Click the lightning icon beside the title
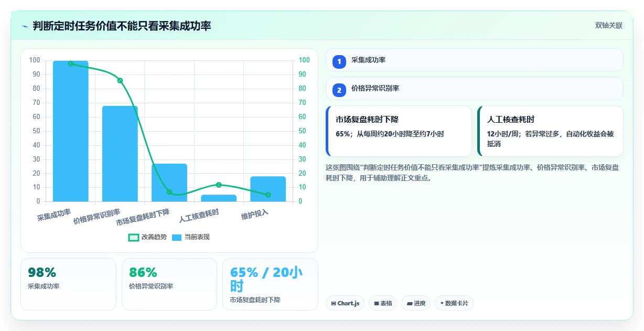Viewport: 644px width, 331px height. (x=25, y=26)
